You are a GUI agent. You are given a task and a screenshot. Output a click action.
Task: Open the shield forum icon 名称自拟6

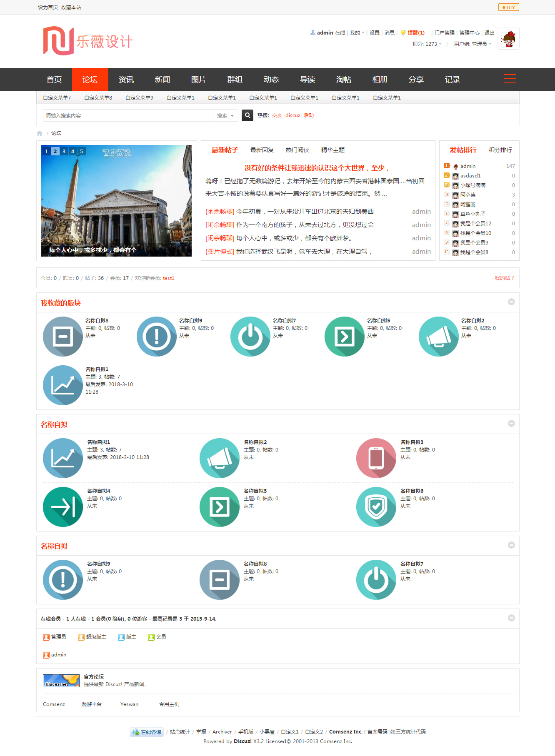(x=376, y=506)
